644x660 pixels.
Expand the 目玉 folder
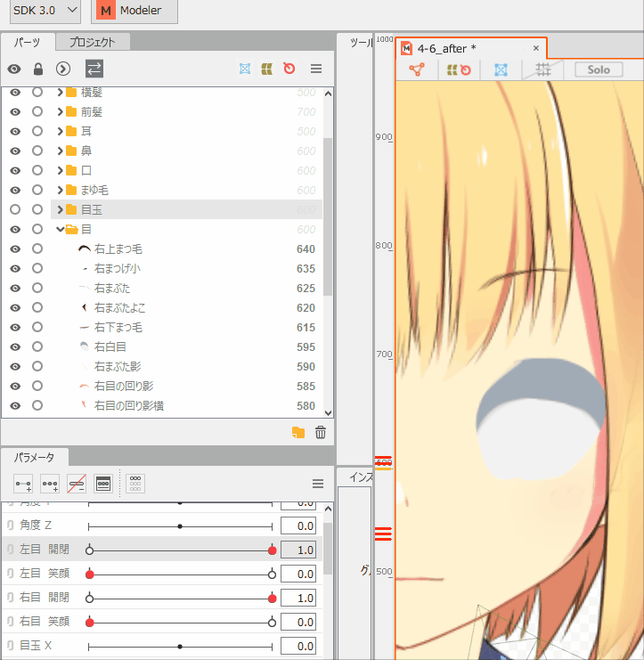point(60,209)
